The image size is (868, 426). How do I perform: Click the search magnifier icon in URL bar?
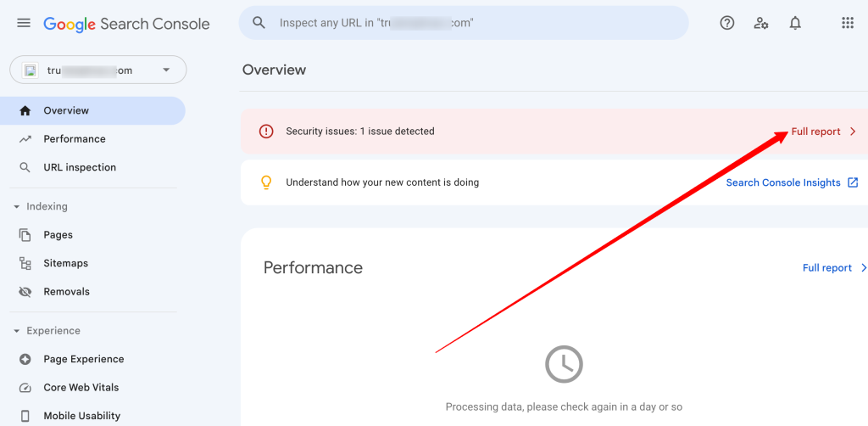click(x=259, y=23)
